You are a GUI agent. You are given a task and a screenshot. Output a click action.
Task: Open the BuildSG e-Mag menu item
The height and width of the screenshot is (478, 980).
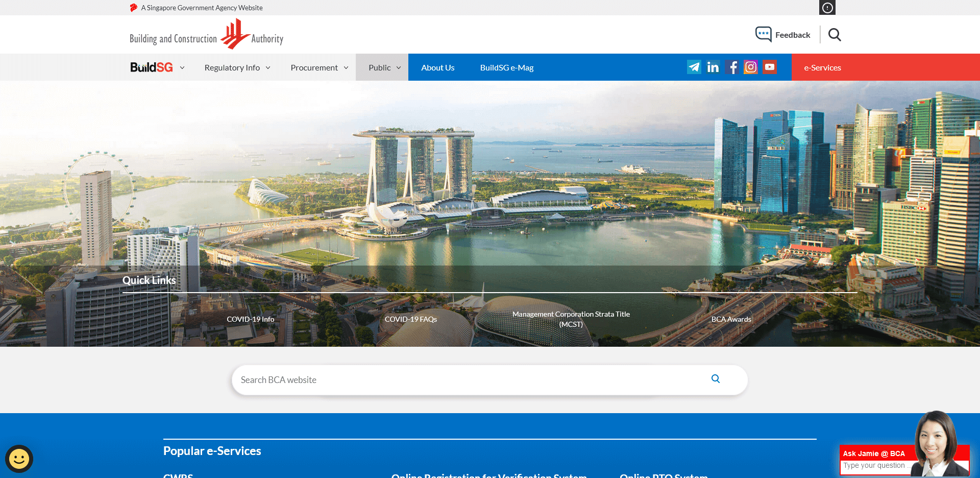506,67
